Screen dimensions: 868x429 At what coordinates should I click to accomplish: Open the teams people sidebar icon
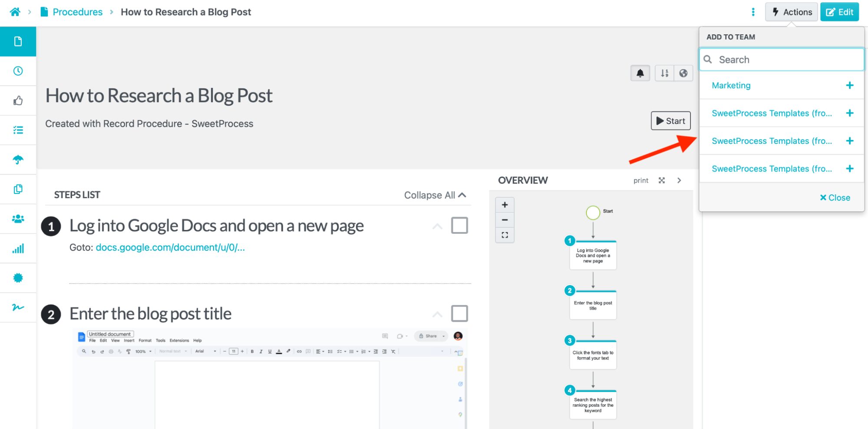tap(18, 219)
